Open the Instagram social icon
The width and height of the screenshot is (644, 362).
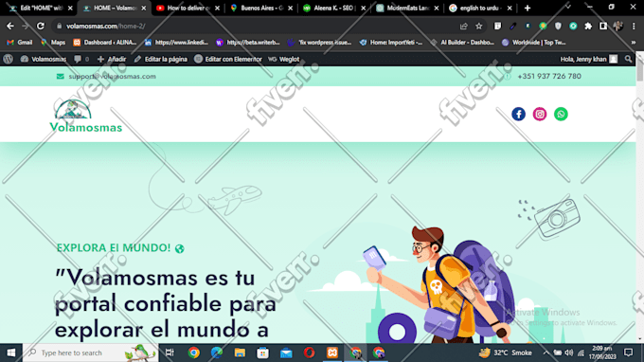point(540,114)
